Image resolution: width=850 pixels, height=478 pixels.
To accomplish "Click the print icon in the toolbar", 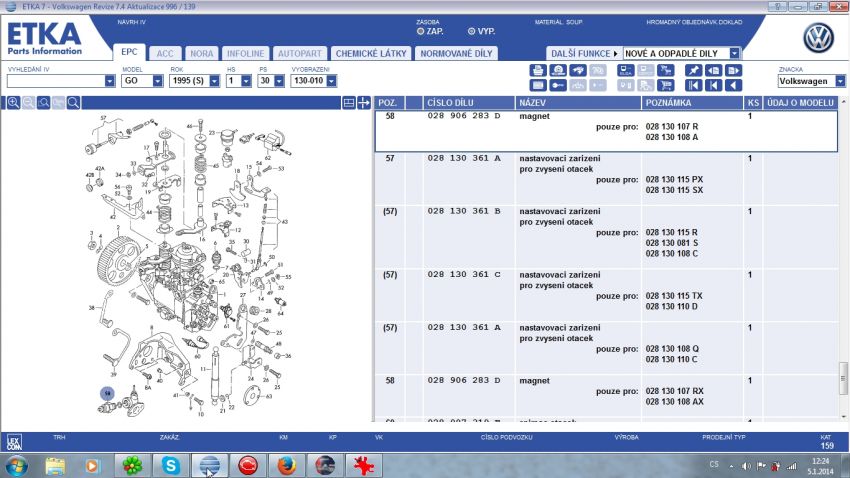I will coord(538,70).
